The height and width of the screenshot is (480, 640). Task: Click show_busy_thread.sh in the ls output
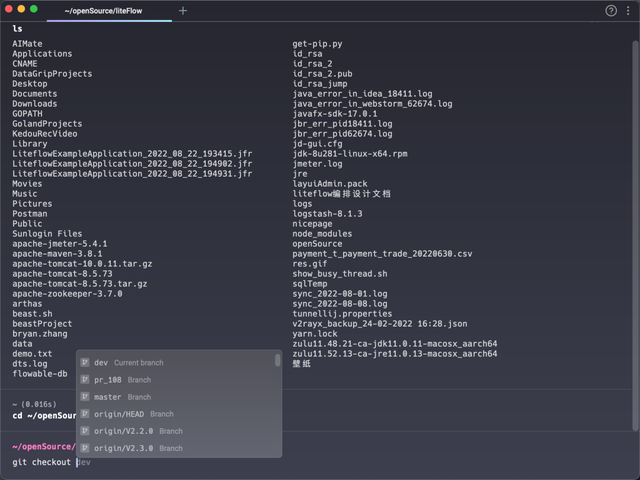[339, 274]
